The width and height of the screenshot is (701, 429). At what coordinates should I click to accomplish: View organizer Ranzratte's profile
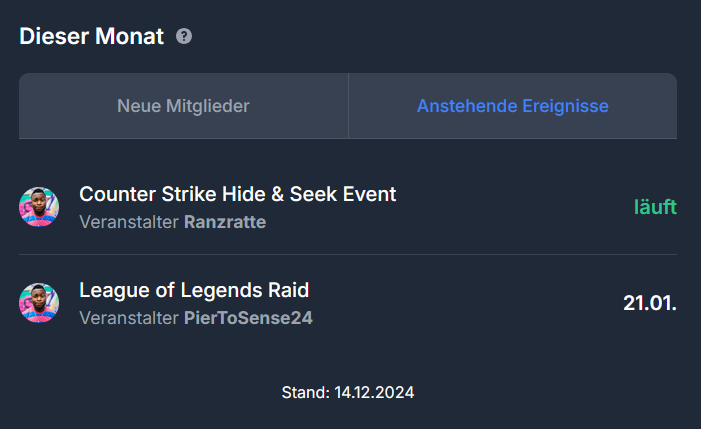(225, 222)
